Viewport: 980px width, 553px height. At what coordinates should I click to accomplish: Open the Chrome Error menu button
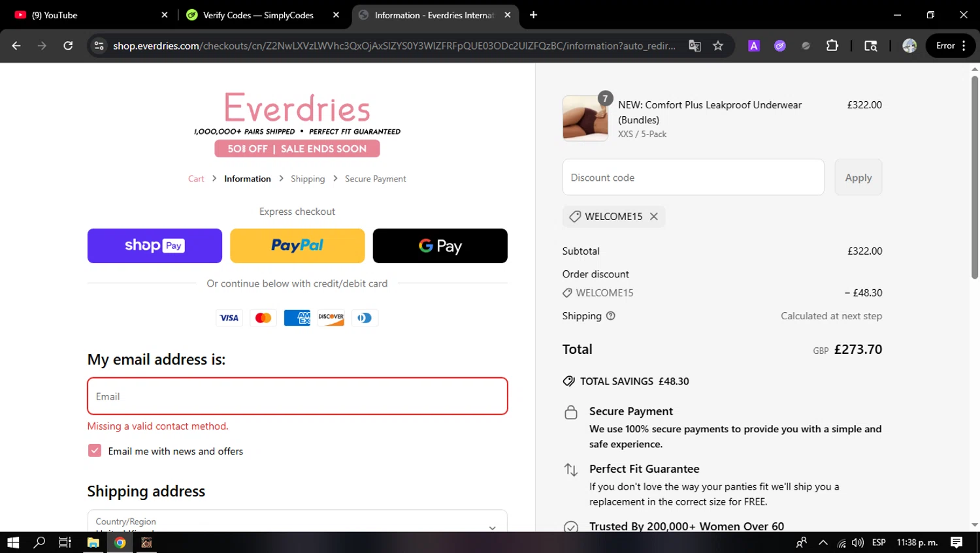coord(951,46)
